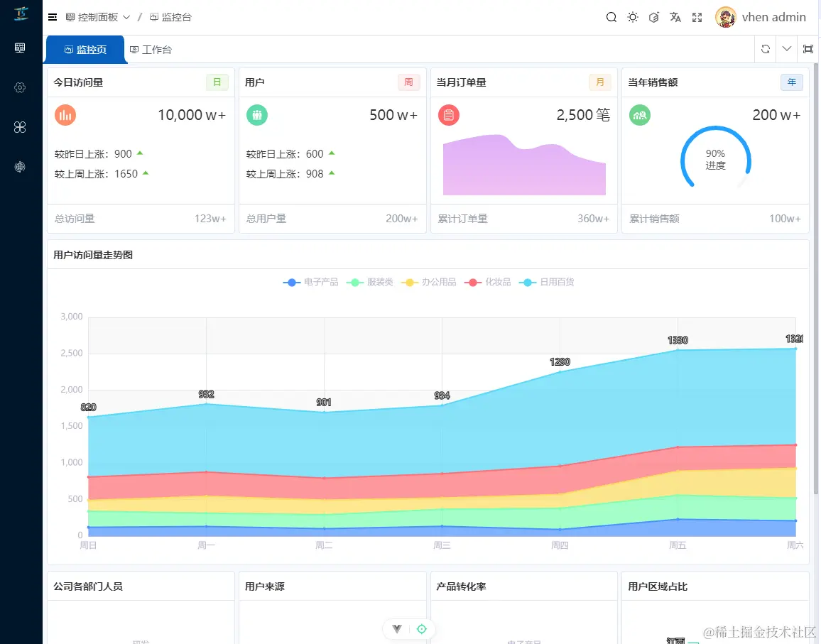Open the vhen admin user menu
Viewport: 821px width, 644px height.
click(x=760, y=17)
